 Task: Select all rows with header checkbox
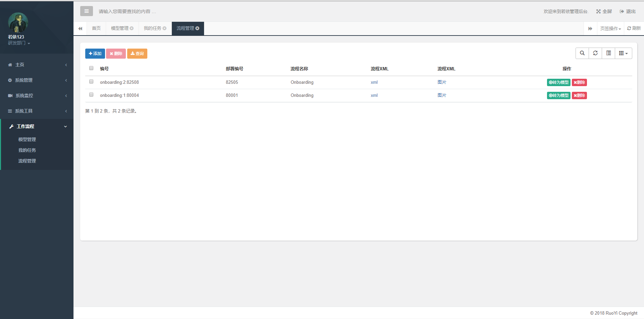(91, 68)
